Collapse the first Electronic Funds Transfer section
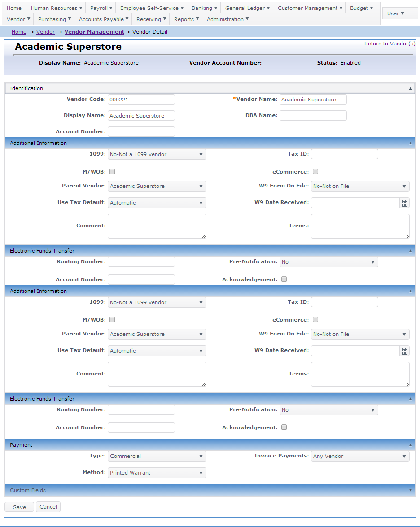The image size is (420, 527). pyautogui.click(x=410, y=251)
